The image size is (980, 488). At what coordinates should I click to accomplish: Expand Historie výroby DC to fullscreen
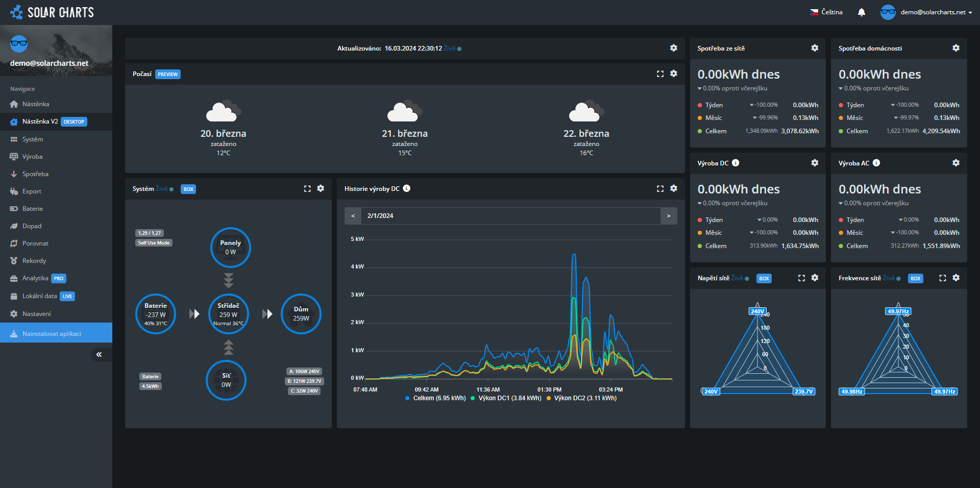pos(660,189)
